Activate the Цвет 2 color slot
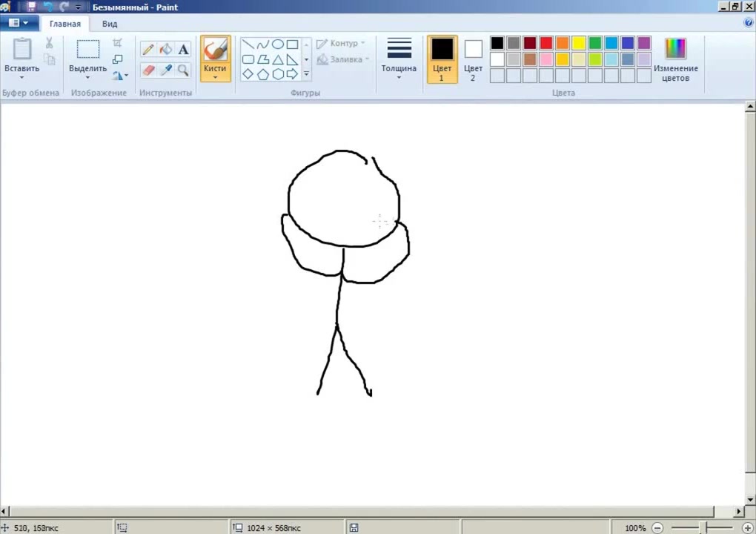Viewport: 756px width, 534px height. point(473,59)
